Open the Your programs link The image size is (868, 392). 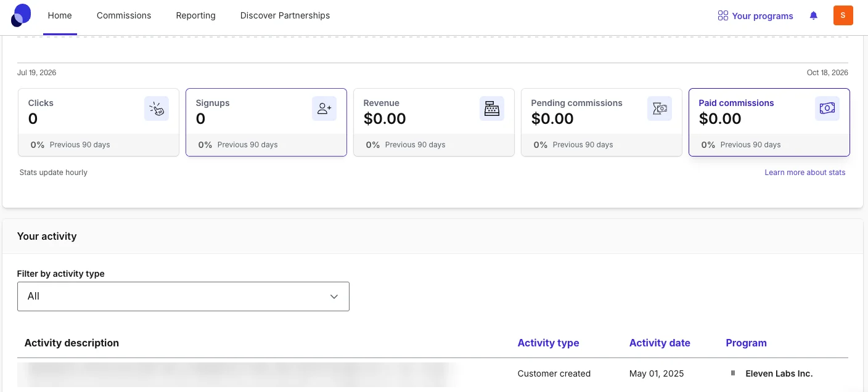(756, 16)
